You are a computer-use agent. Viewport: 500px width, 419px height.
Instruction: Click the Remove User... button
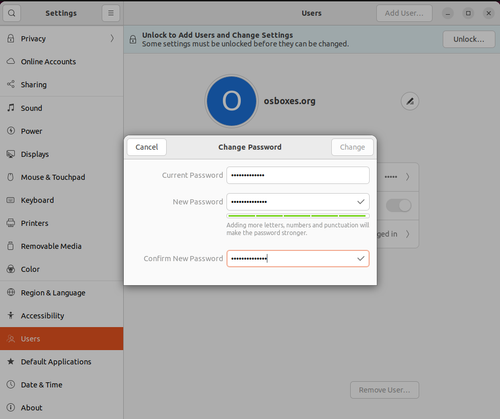pyautogui.click(x=385, y=390)
